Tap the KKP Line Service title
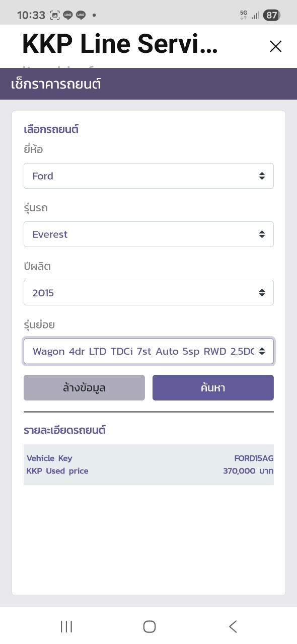Screen dimensions: 297x644 point(120,44)
